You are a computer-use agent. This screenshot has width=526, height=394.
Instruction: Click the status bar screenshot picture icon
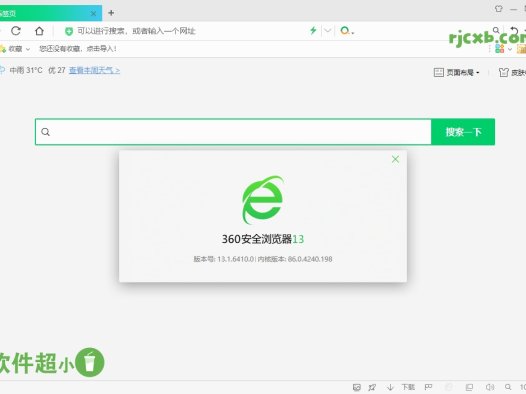[x=357, y=387]
